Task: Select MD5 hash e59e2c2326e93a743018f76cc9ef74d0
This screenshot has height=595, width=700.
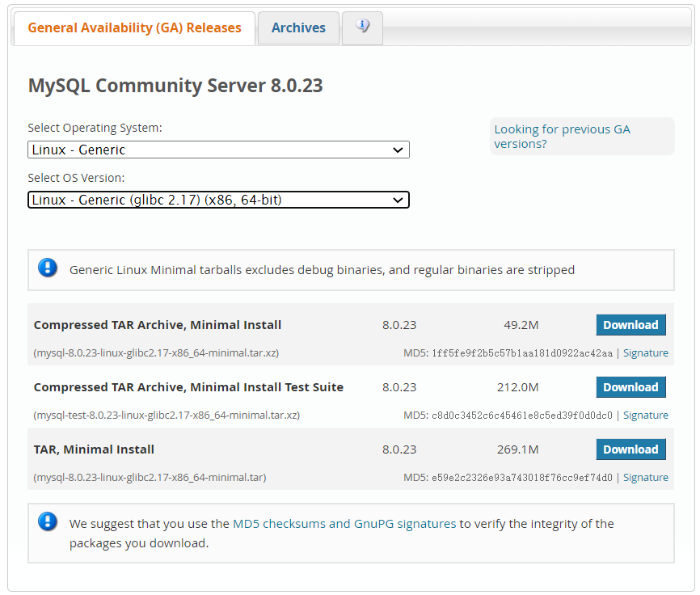Action: tap(522, 478)
